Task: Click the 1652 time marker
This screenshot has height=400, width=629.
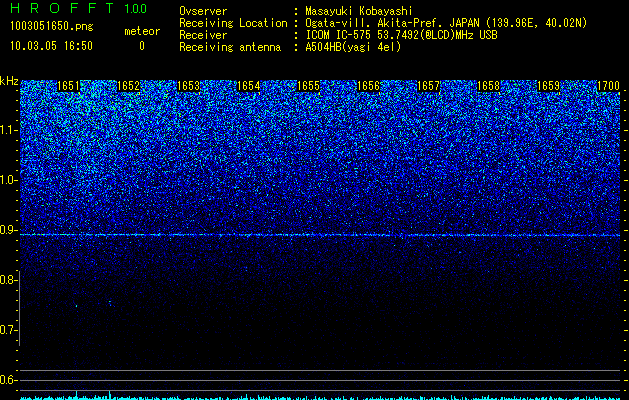Action: coord(128,86)
